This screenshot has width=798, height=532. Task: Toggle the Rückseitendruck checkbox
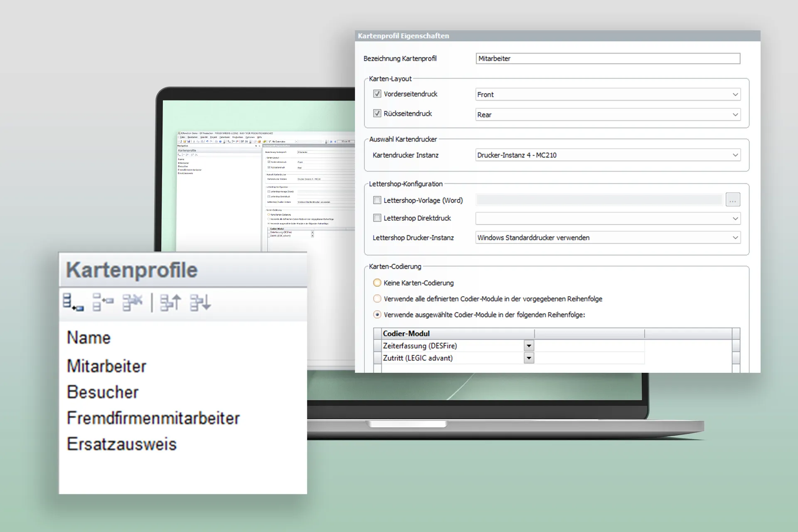(x=377, y=113)
